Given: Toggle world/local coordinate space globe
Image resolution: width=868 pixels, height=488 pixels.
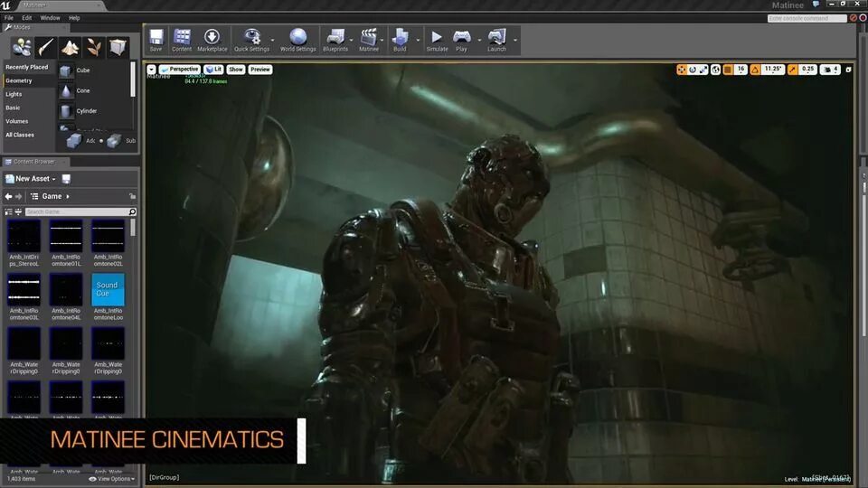Looking at the screenshot, I should coord(716,70).
